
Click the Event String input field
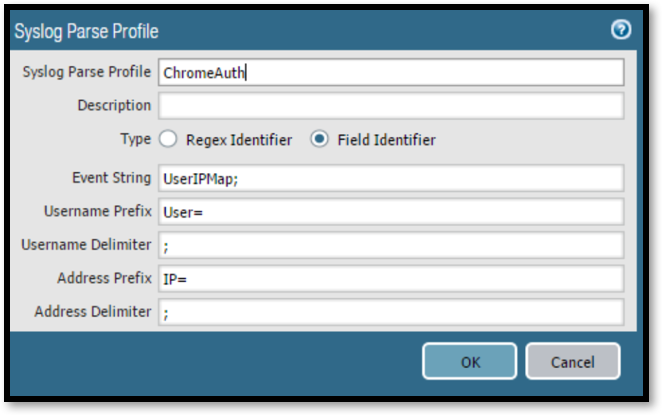(390, 178)
